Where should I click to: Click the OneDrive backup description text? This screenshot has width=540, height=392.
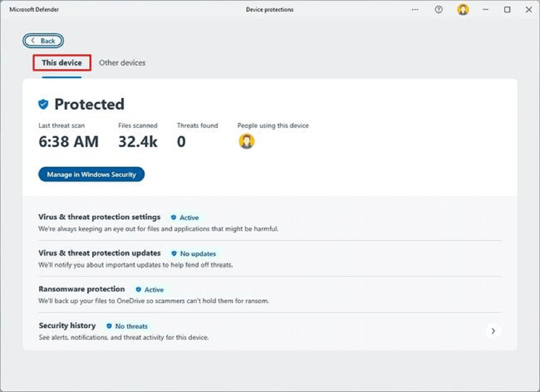[154, 301]
